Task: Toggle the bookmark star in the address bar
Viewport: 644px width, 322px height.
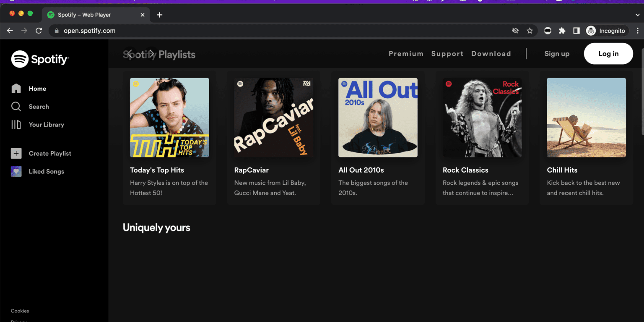Action: (x=530, y=30)
